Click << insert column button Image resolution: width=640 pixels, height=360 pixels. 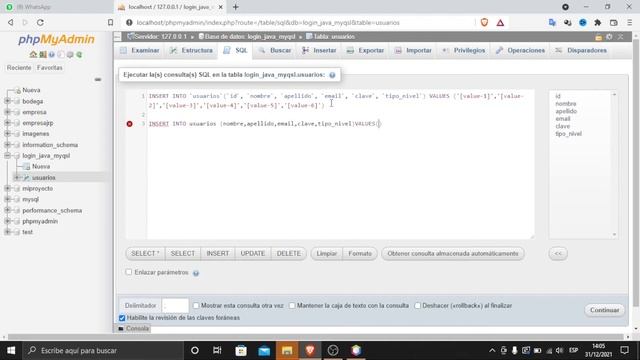click(558, 253)
